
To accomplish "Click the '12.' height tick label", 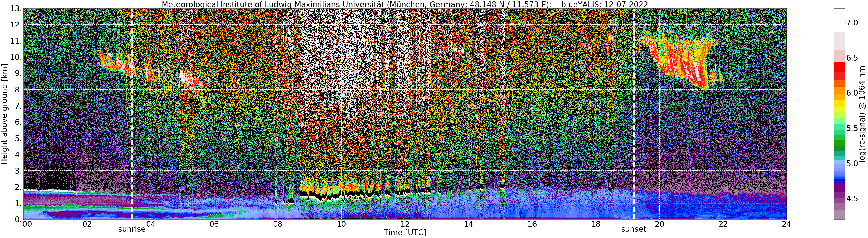I will click(x=16, y=25).
